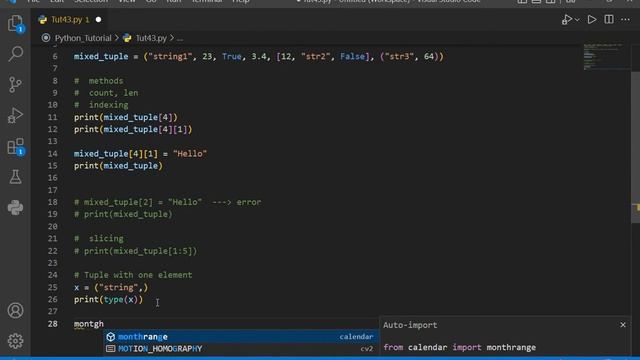The image size is (640, 360).
Task: Click "Hello" string on line 14
Action: tap(190, 154)
